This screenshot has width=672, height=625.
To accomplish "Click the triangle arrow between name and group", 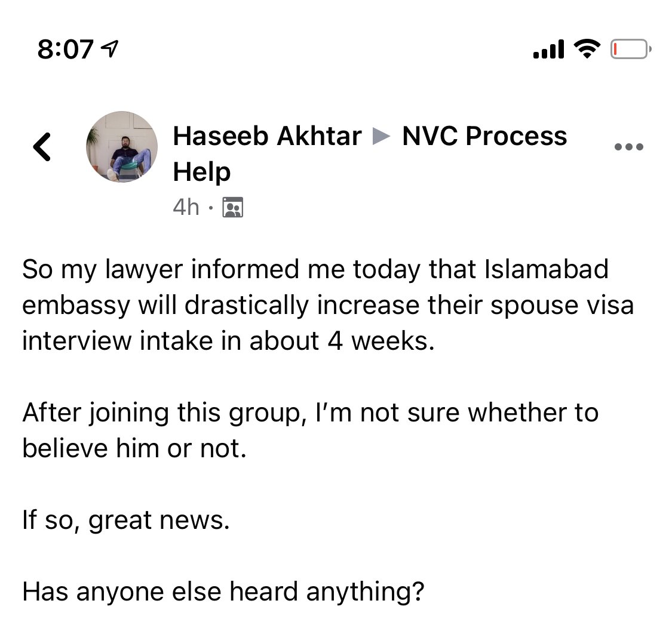I will coord(381,137).
